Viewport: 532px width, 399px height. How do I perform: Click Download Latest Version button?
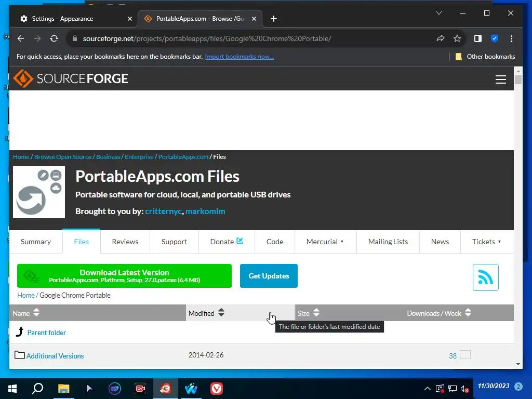point(124,276)
